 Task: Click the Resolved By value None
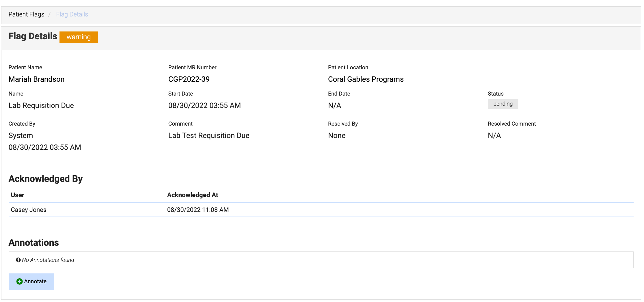336,136
